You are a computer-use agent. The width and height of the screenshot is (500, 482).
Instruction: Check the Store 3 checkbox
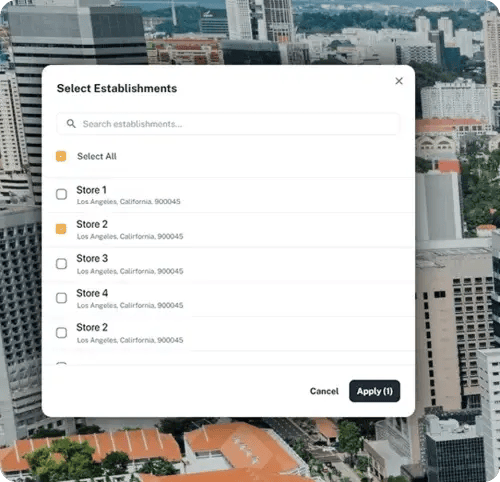pos(61,264)
